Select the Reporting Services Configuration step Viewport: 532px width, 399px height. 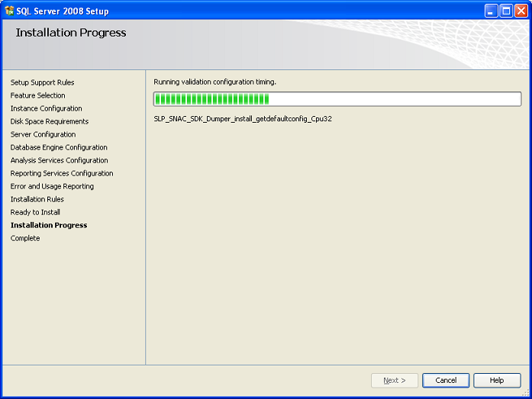(x=62, y=173)
